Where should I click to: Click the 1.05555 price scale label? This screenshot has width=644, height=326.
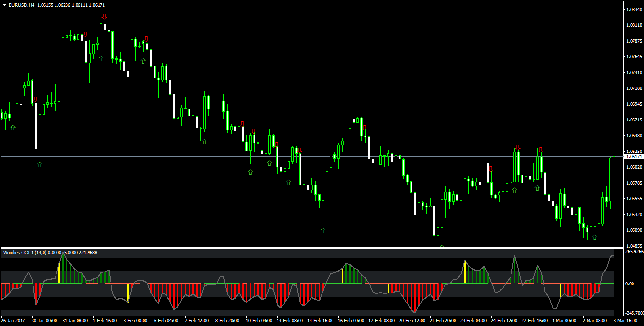tap(634, 199)
